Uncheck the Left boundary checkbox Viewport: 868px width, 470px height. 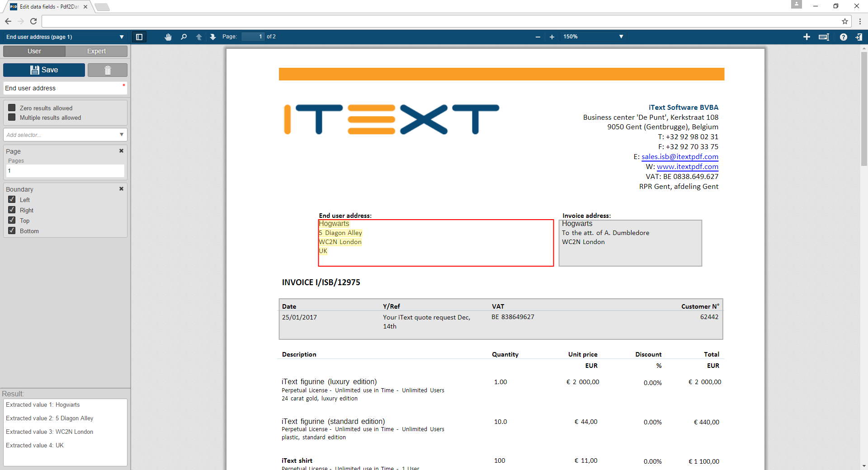tap(12, 199)
